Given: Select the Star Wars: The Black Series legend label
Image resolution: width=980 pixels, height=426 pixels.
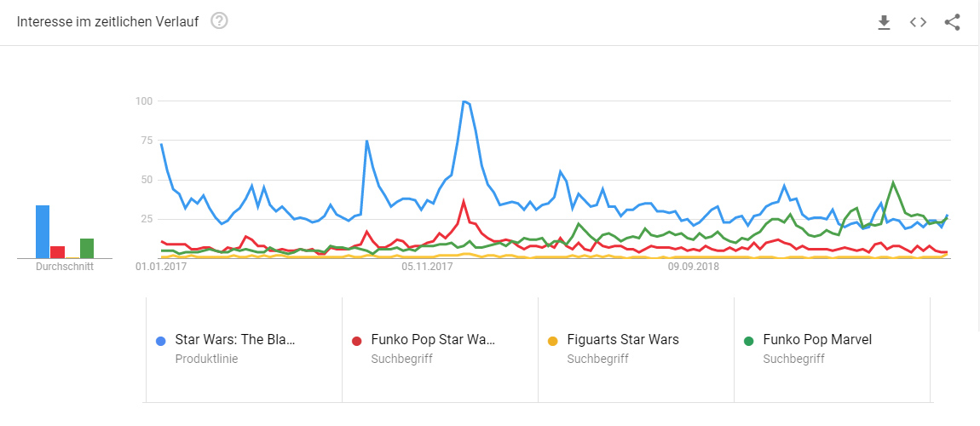Looking at the screenshot, I should [235, 340].
